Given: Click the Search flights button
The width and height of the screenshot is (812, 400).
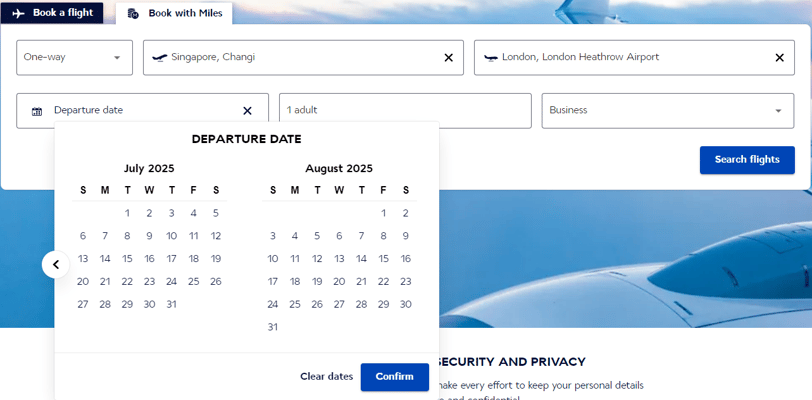Looking at the screenshot, I should (x=747, y=160).
